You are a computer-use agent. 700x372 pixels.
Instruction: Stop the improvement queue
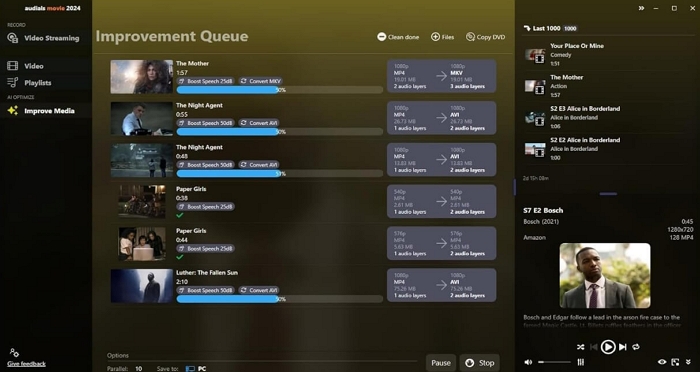click(479, 363)
